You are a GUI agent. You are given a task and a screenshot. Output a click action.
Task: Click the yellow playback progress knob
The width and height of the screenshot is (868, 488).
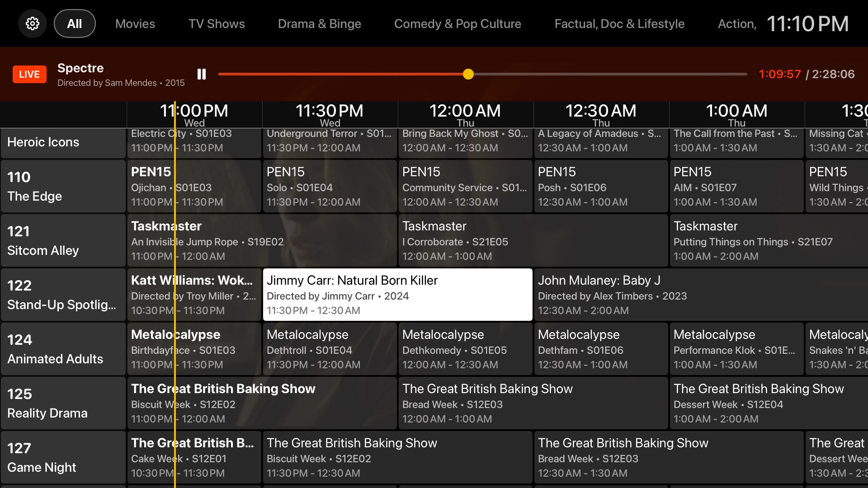point(468,74)
